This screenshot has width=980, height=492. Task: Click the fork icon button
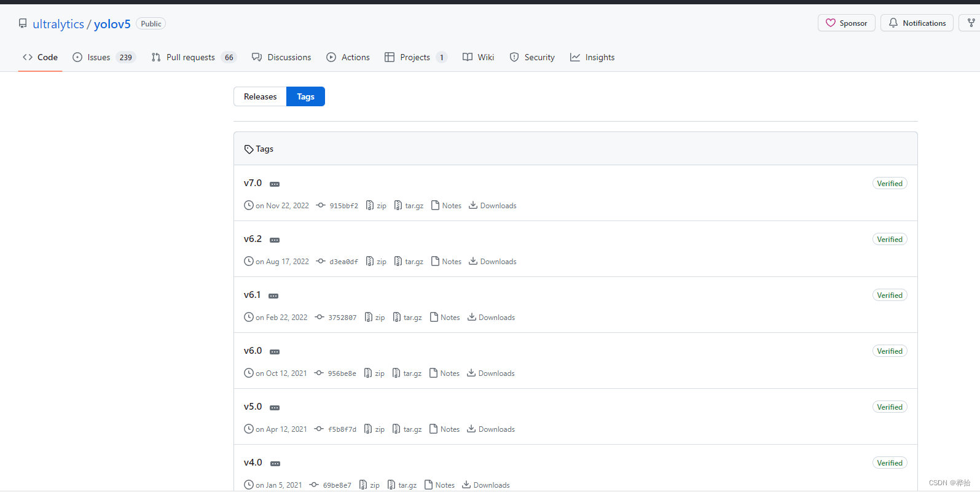(x=971, y=23)
